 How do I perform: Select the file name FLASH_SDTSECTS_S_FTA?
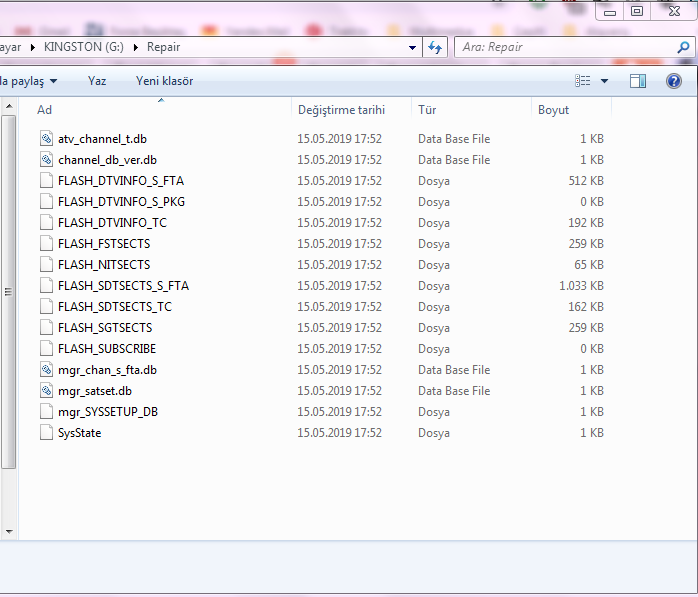(x=123, y=285)
